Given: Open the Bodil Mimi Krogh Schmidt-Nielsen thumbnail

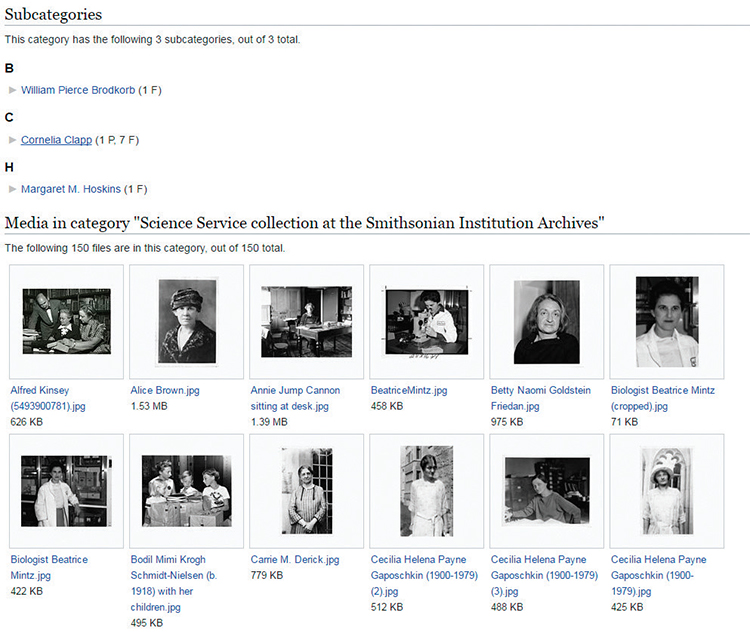Looking at the screenshot, I should (187, 491).
